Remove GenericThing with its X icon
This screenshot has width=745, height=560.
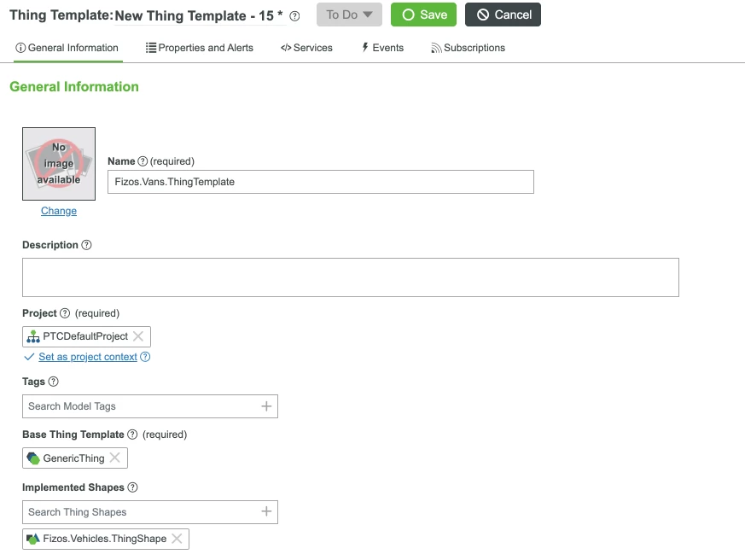[115, 458]
